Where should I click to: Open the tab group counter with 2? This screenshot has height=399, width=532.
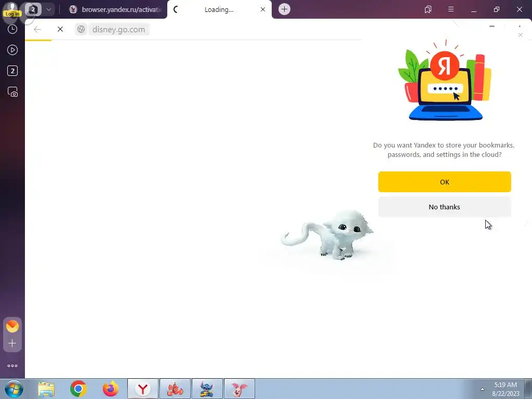tap(33, 9)
